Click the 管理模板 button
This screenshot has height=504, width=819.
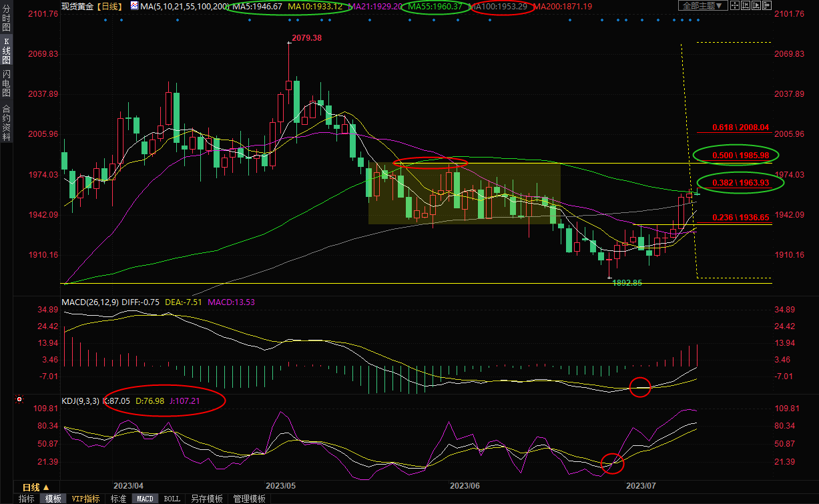(249, 499)
